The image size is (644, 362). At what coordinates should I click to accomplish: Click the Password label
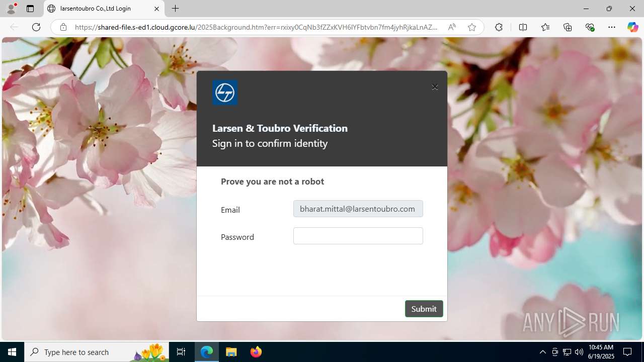(x=237, y=237)
